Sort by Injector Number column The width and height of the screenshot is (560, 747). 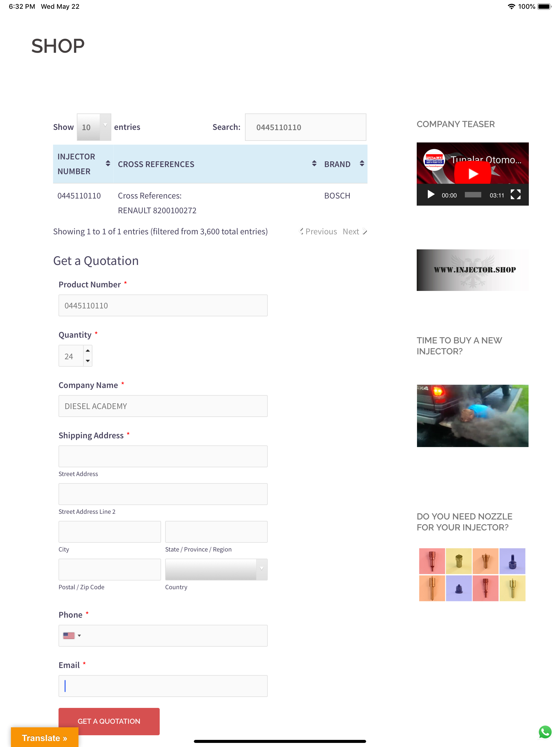pyautogui.click(x=83, y=164)
